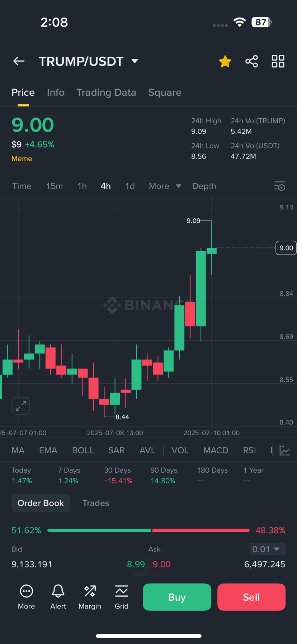Change the 0.01 price precision dropdown
The width and height of the screenshot is (297, 644).
(x=267, y=549)
